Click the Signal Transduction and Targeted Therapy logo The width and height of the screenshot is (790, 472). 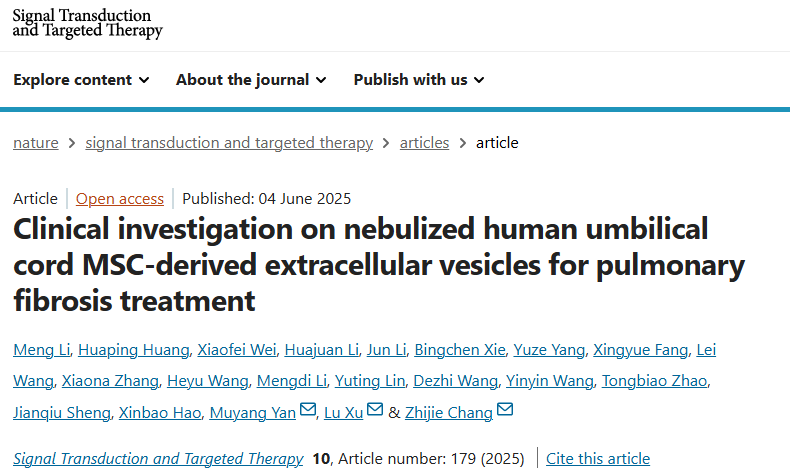click(x=87, y=23)
